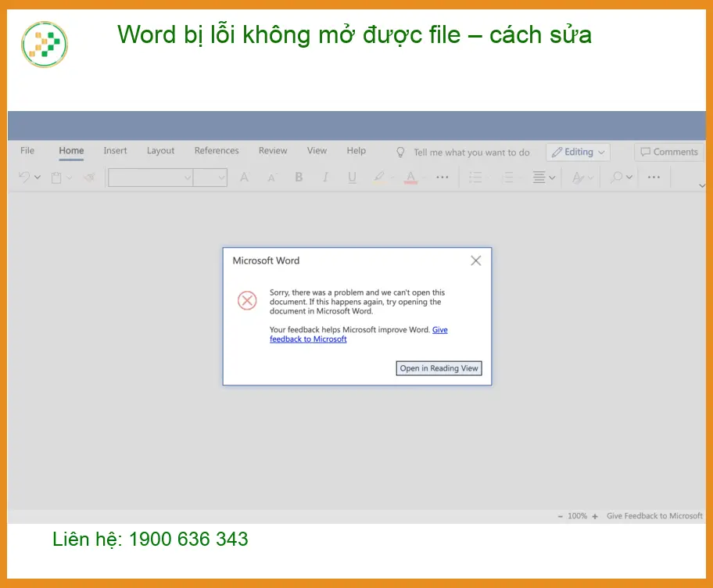The width and height of the screenshot is (713, 588).
Task: Click the Open in Reading View button
Action: click(x=439, y=368)
